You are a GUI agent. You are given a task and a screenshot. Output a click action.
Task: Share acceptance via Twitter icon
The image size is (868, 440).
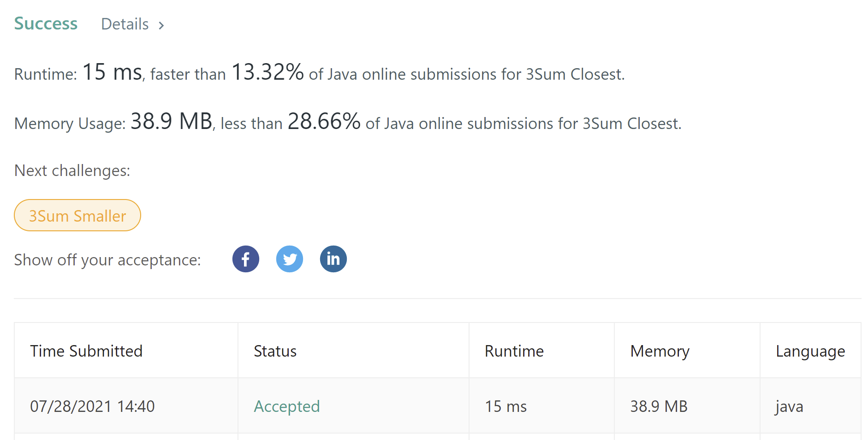coord(290,259)
